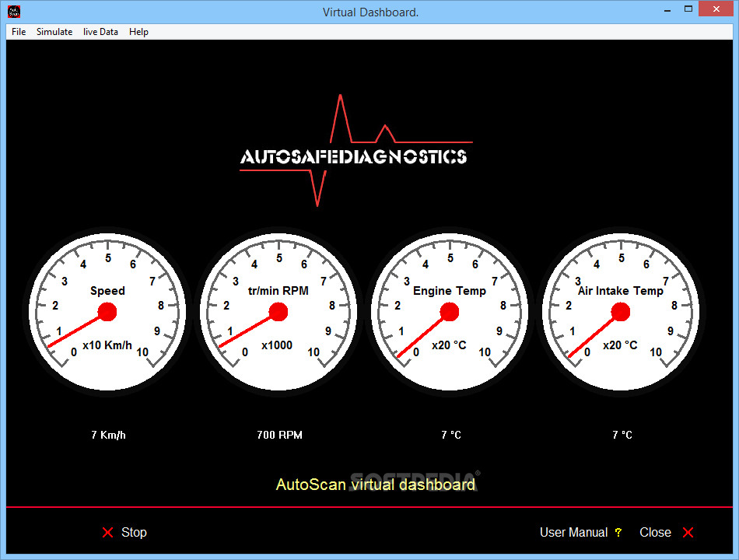The image size is (739, 560).
Task: Click the AutoSafe app icon in title bar
Action: point(13,11)
